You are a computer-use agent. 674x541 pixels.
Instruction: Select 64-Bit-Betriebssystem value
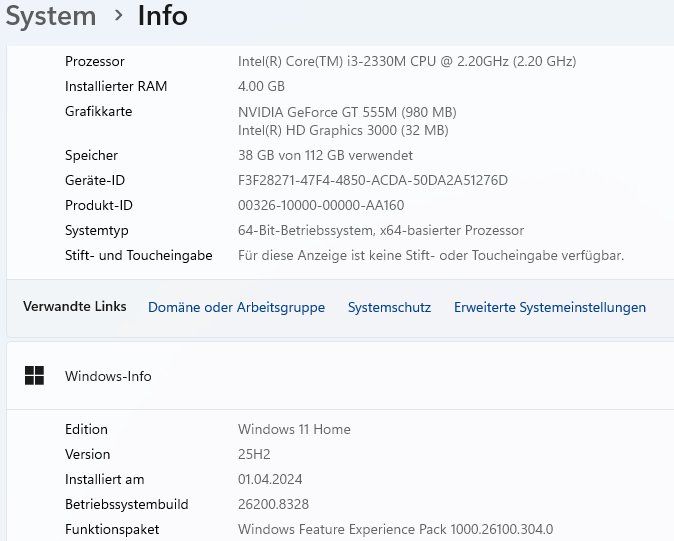click(x=381, y=231)
